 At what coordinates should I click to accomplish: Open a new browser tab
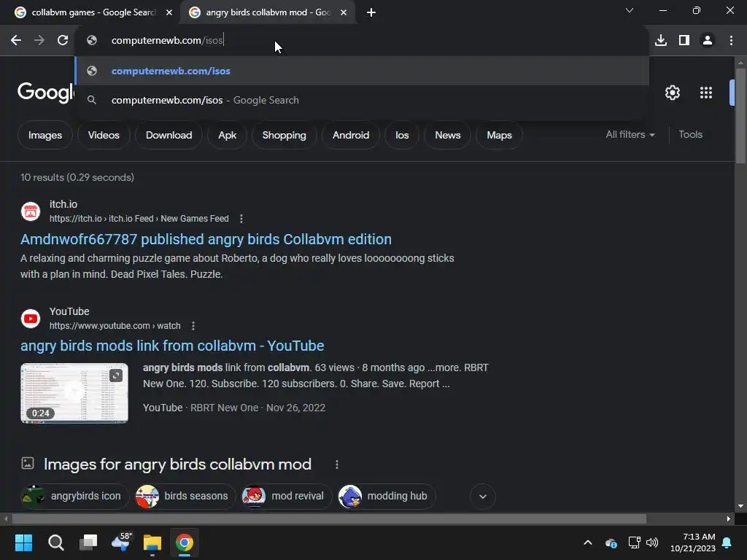point(371,12)
